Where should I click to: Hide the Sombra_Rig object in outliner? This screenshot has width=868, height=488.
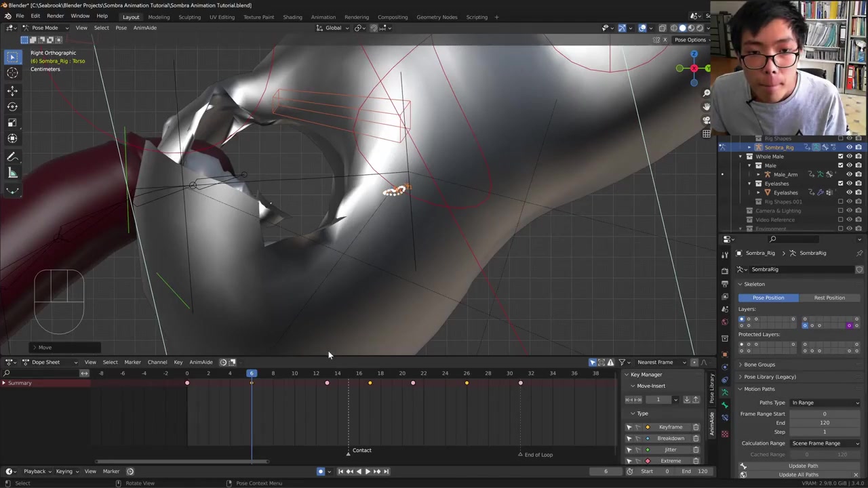pos(849,147)
